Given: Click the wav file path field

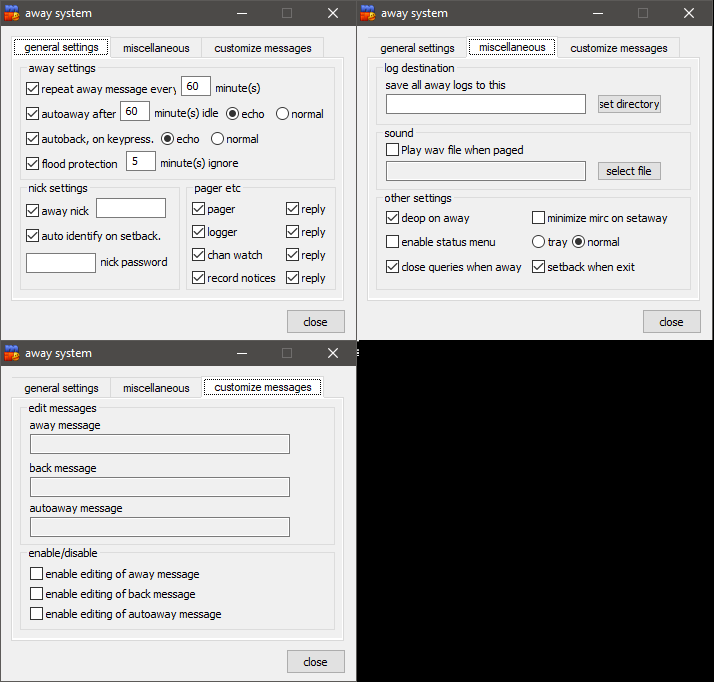Looking at the screenshot, I should 486,171.
